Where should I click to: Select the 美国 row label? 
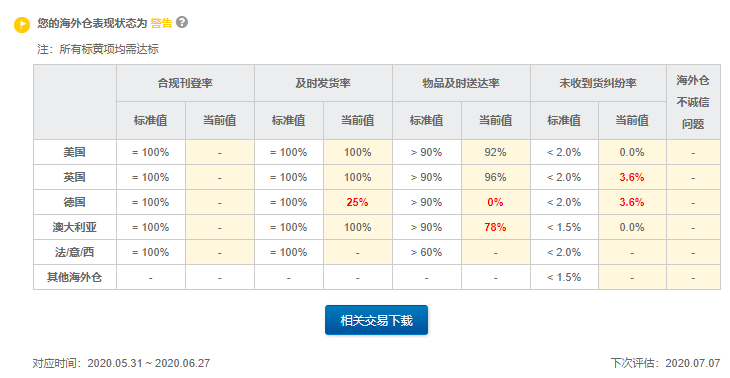(x=74, y=152)
